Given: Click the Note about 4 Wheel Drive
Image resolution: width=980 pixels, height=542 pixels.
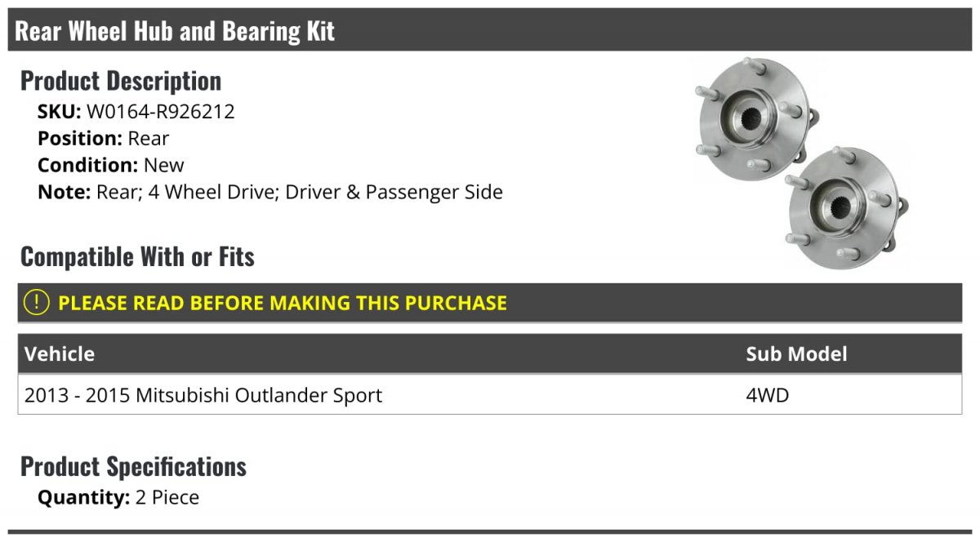Looking at the screenshot, I should [x=270, y=193].
